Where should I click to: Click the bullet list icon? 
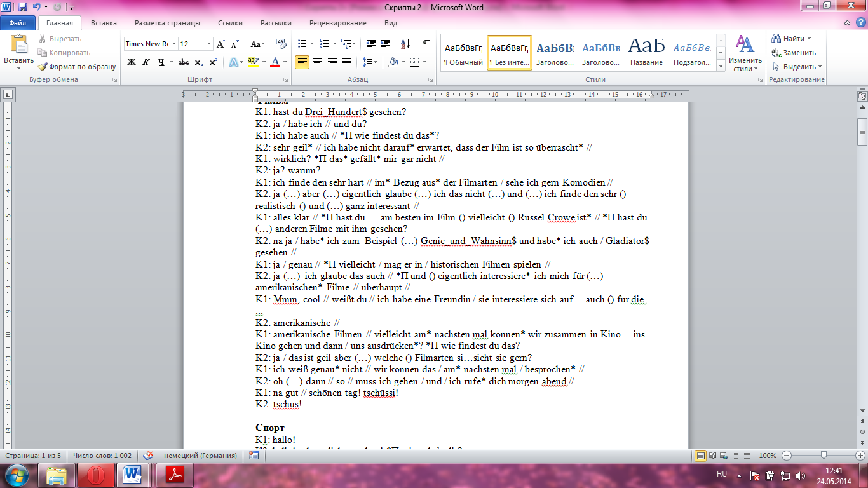click(x=302, y=44)
